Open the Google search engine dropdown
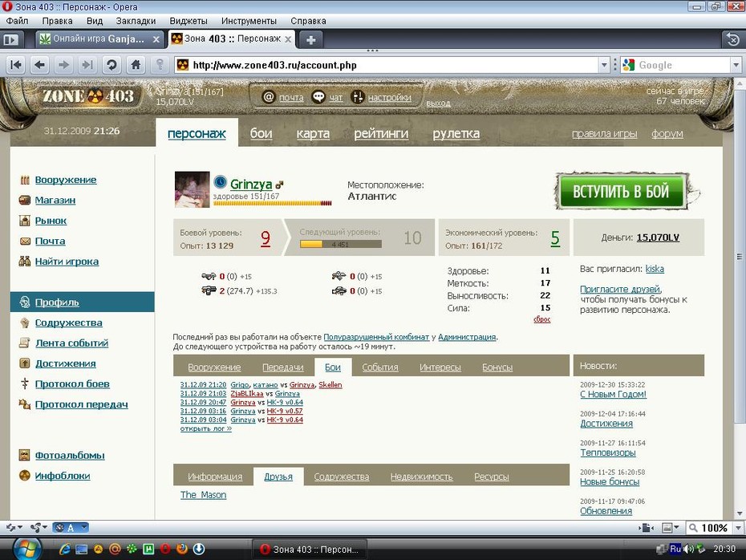Viewport: 746px width, 560px height. tap(736, 65)
